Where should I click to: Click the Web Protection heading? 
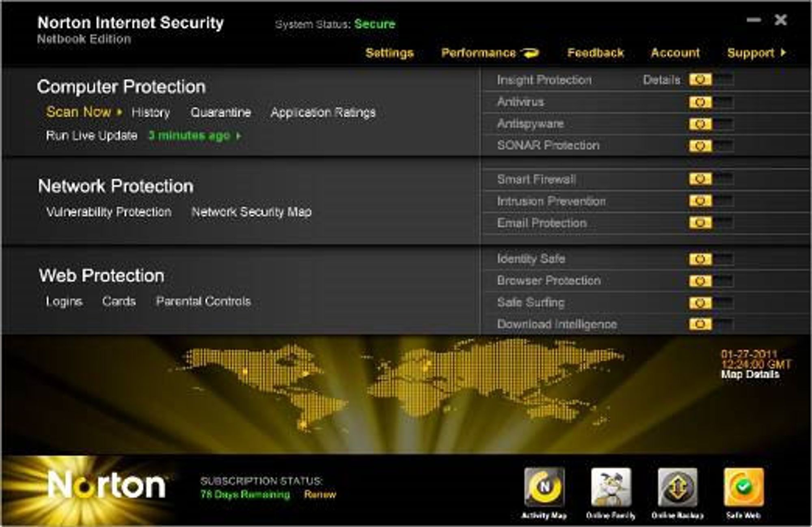coord(101,276)
